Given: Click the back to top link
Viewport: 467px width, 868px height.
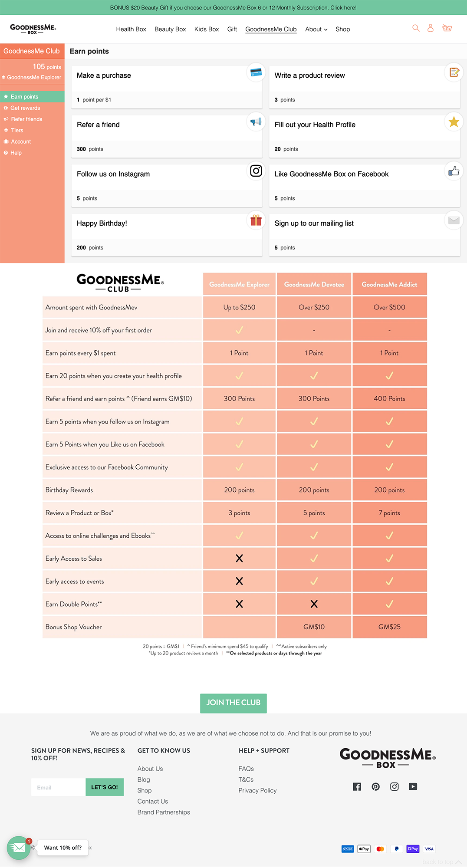Looking at the screenshot, I should point(442,862).
